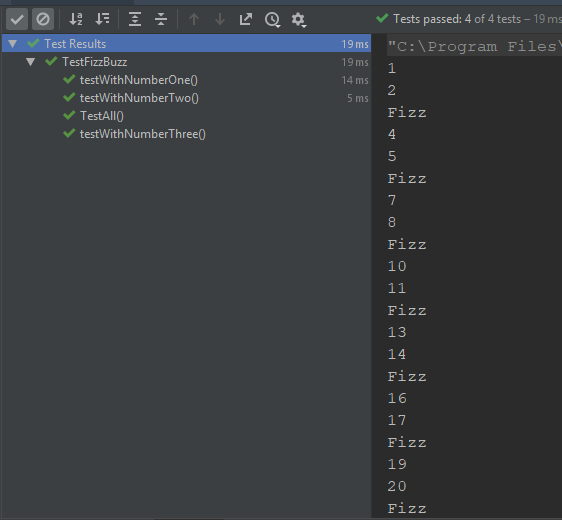This screenshot has width=562, height=520.
Task: Select the TestAll() test
Action: (102, 116)
